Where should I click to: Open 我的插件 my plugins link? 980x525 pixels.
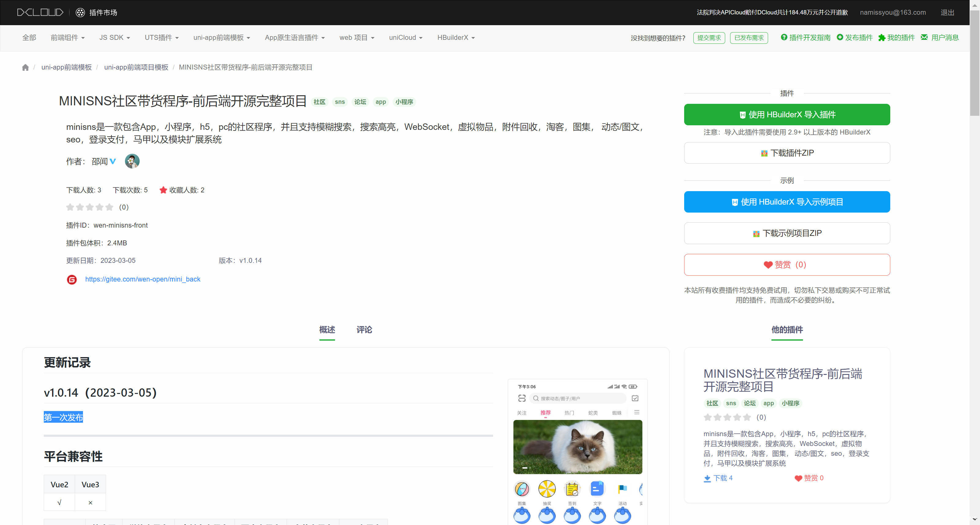(896, 37)
